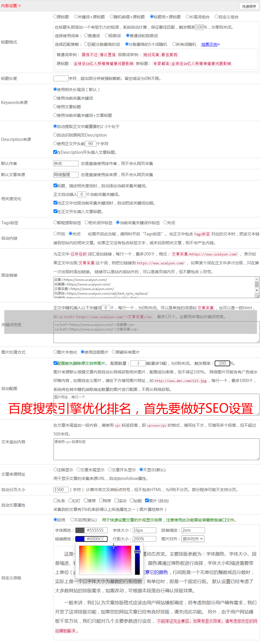Screen dimensions: 261x644
Task: Select 图片本地化 image handling
Action: click(x=55, y=352)
